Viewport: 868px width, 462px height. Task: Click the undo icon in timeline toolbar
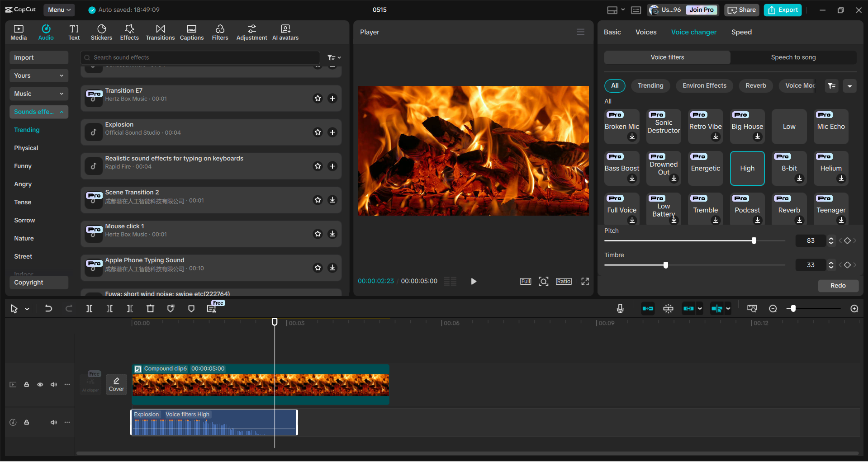point(48,308)
